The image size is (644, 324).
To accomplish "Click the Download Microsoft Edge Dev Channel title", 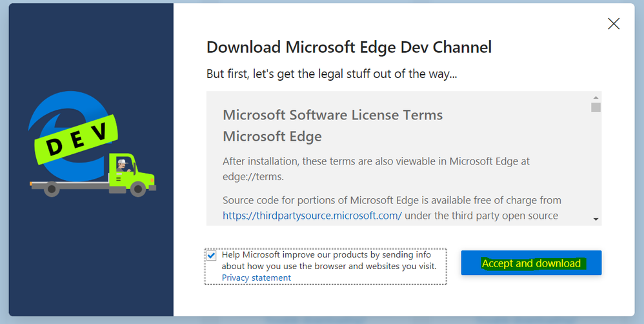I will [x=348, y=47].
